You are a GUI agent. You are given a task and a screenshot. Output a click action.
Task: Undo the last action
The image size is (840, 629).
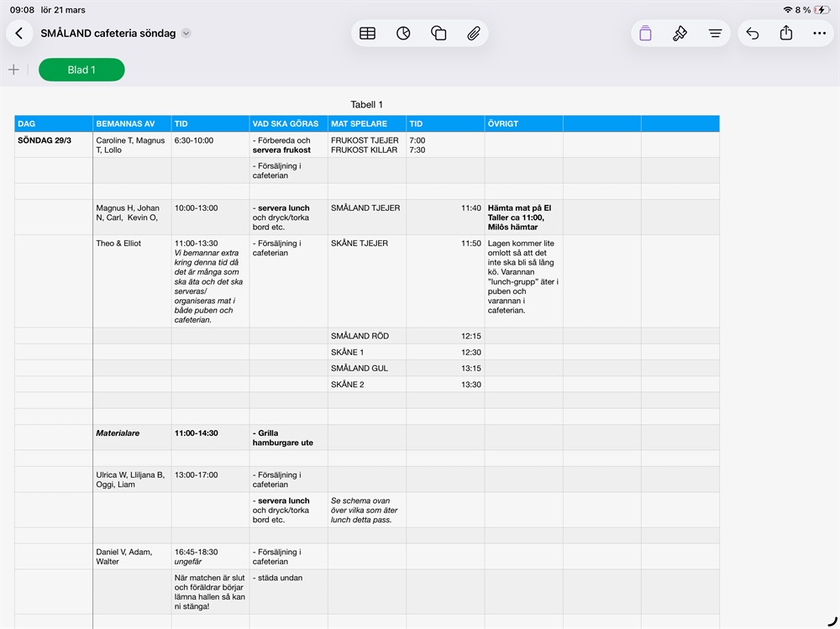pos(753,34)
